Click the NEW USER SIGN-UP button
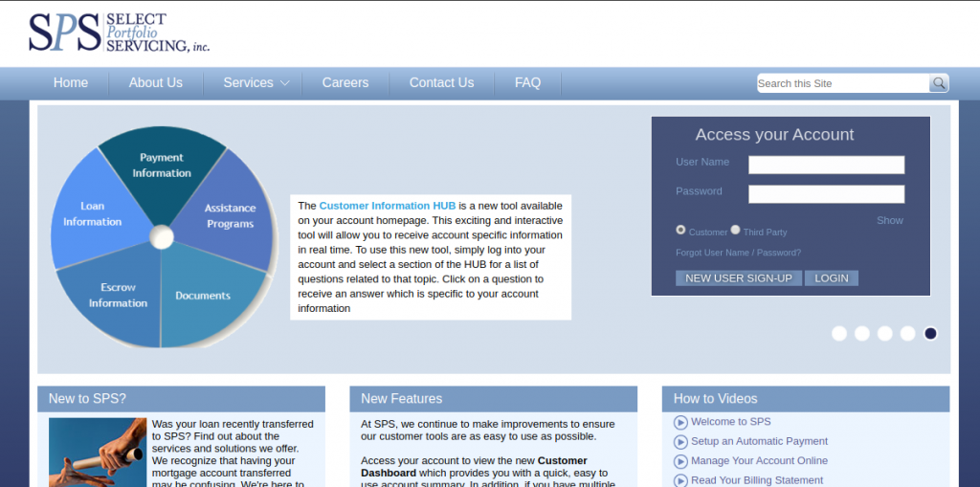Screen dimensions: 980x487 click(x=738, y=278)
